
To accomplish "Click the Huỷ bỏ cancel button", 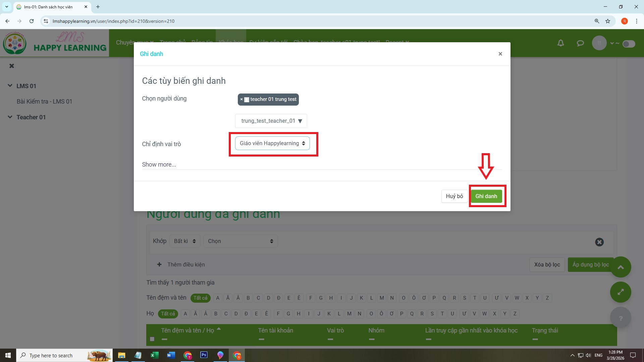I will (454, 196).
